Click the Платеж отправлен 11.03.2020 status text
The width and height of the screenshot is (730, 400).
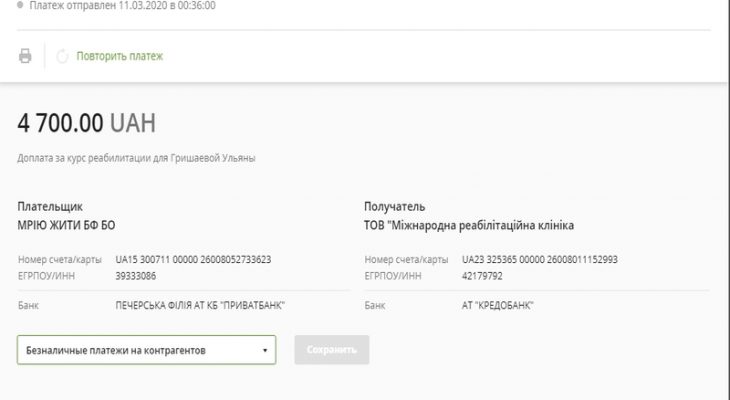(x=122, y=6)
